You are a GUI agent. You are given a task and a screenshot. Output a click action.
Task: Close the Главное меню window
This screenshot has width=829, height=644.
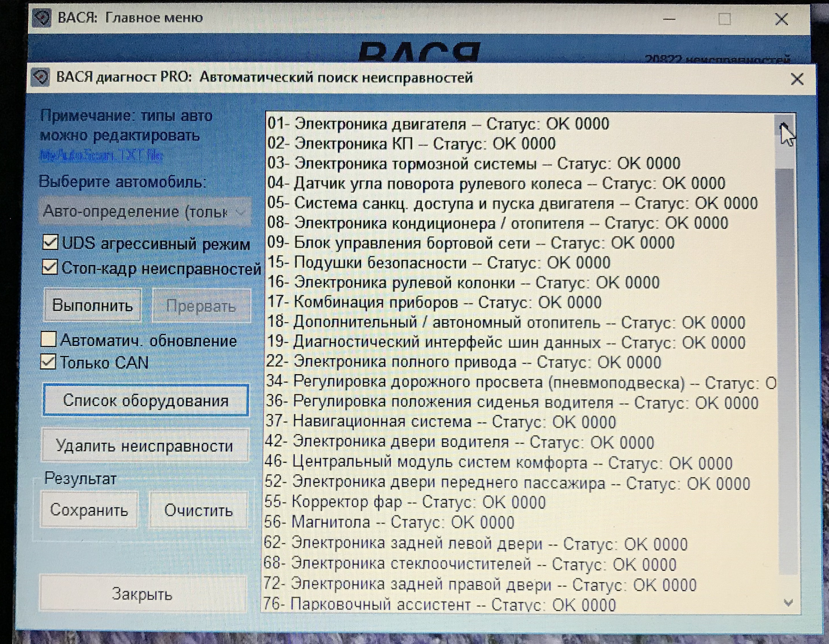[782, 19]
